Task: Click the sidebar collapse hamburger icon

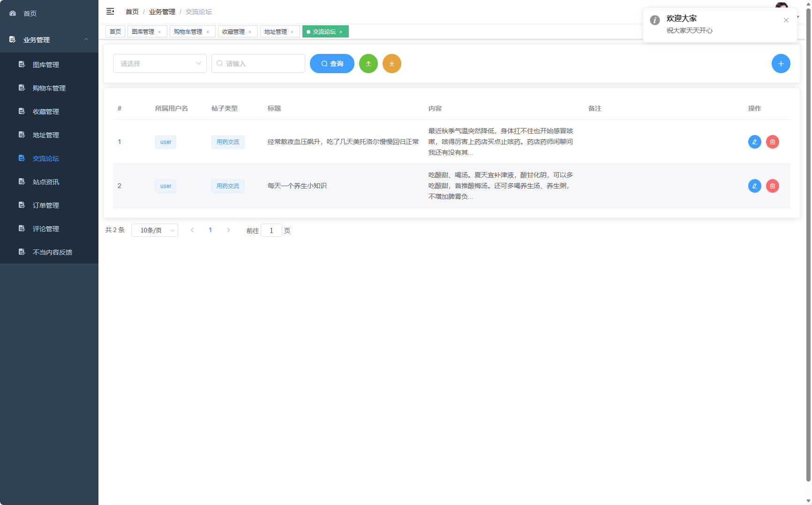Action: (x=110, y=11)
